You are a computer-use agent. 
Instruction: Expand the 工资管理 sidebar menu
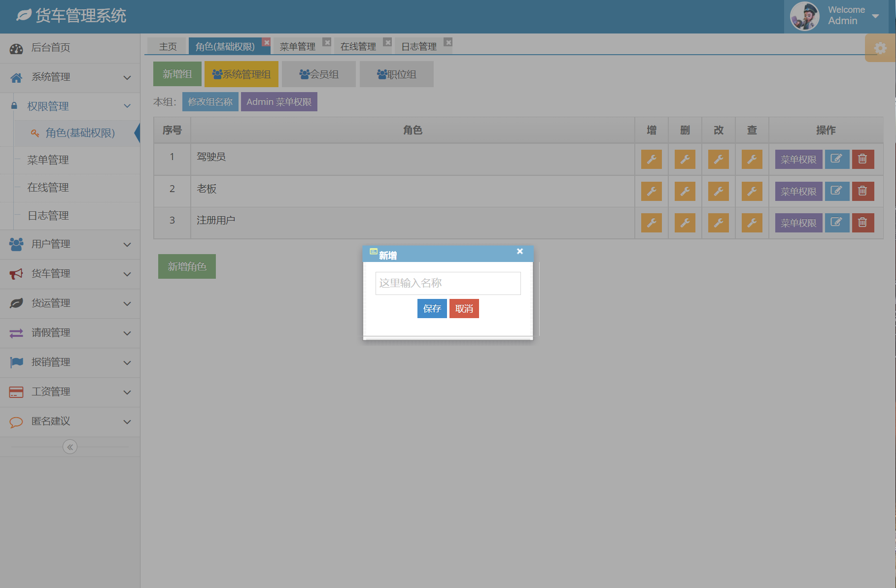pyautogui.click(x=70, y=392)
